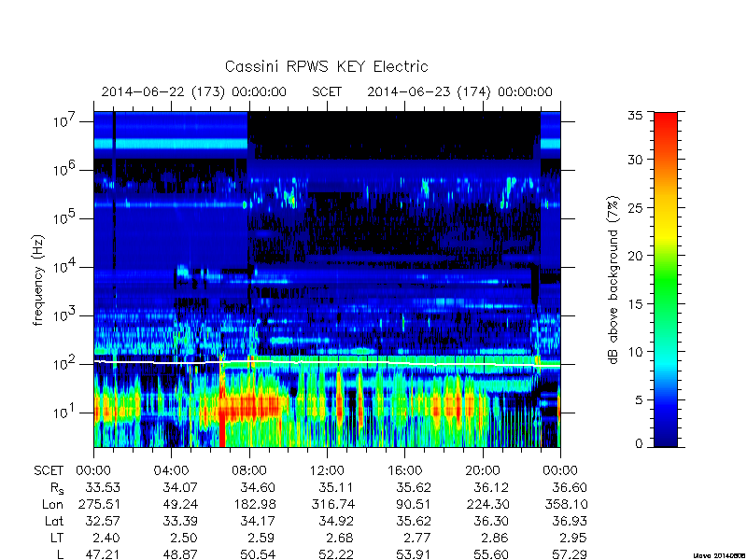Select the start date '2014-06-22 (173) 00:00:00'
This screenshot has width=747, height=560.
pyautogui.click(x=194, y=91)
